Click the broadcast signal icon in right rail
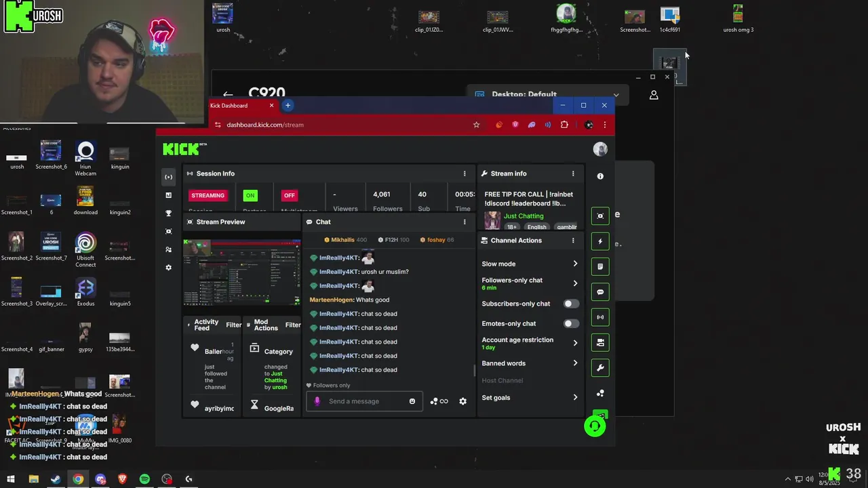 tap(600, 317)
